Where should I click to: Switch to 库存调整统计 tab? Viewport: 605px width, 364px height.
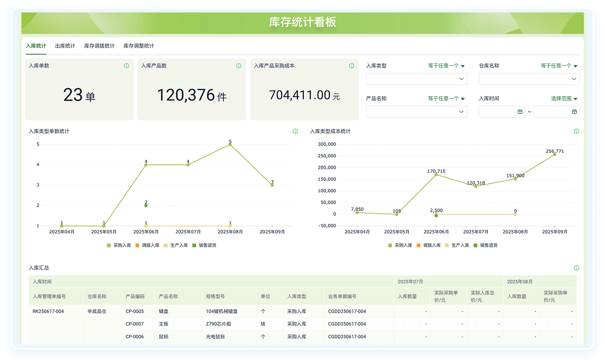coord(139,46)
